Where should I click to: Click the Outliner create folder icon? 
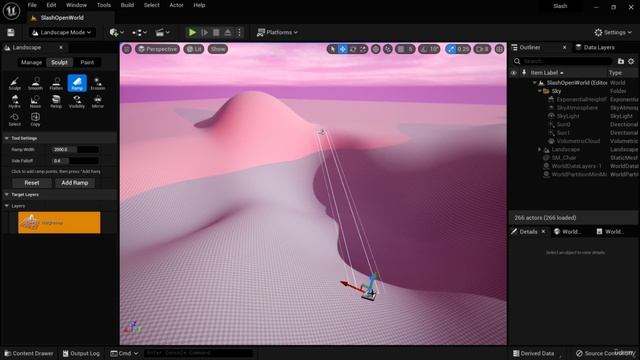point(621,61)
